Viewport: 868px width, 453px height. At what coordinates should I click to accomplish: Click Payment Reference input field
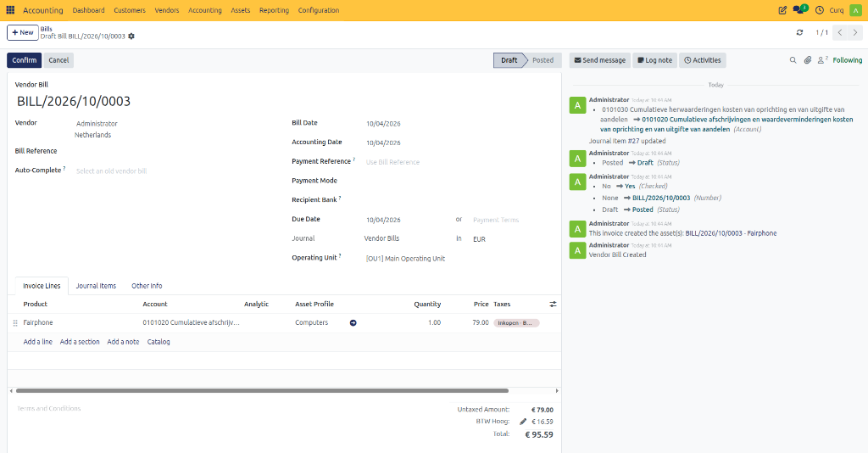tap(459, 162)
